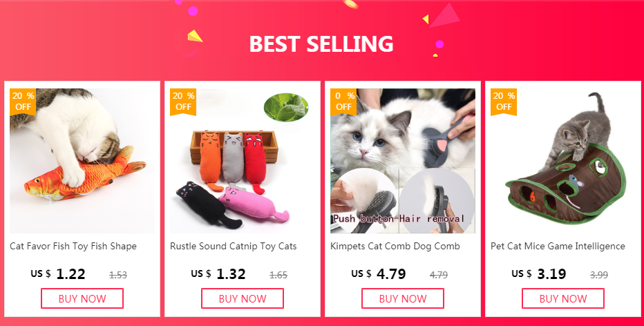644x326 pixels.
Task: Click the 20% OFF badge on catnip toy
Action: (183, 102)
